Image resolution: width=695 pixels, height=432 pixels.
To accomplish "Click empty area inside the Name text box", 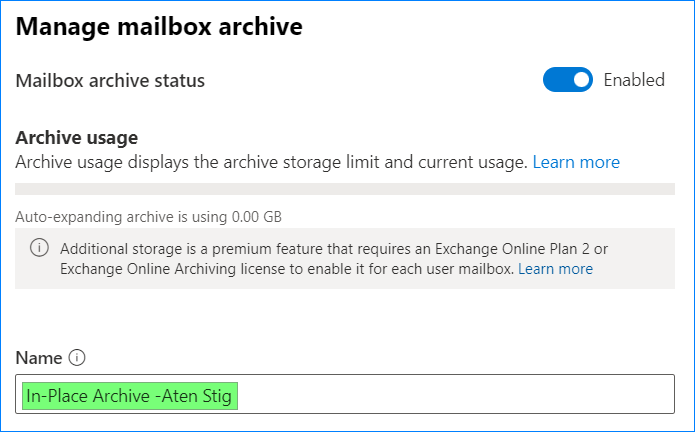I will coord(456,394).
